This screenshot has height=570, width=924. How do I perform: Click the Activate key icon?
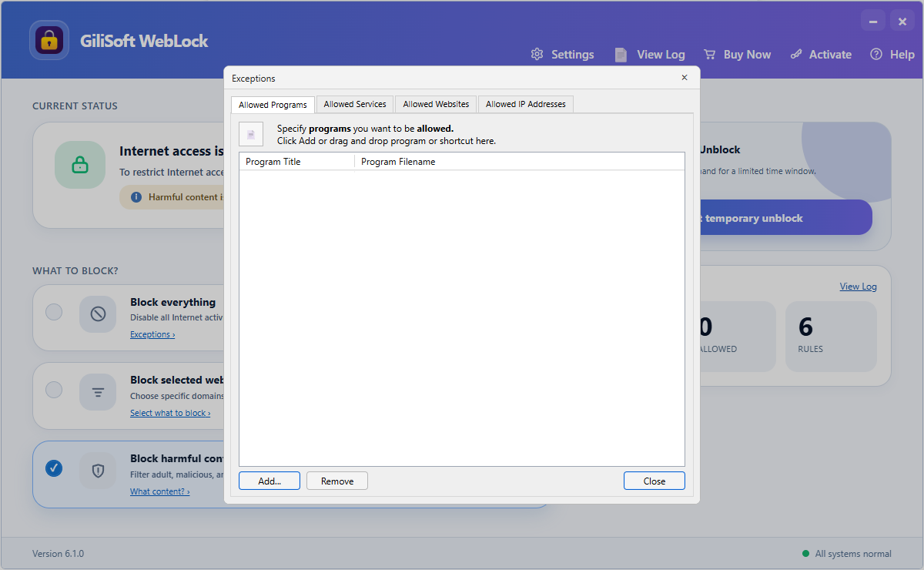[x=796, y=54]
